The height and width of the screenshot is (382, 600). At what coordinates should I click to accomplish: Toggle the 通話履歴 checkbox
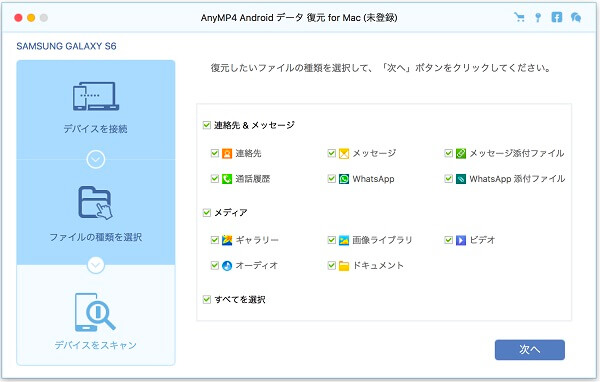(x=215, y=178)
